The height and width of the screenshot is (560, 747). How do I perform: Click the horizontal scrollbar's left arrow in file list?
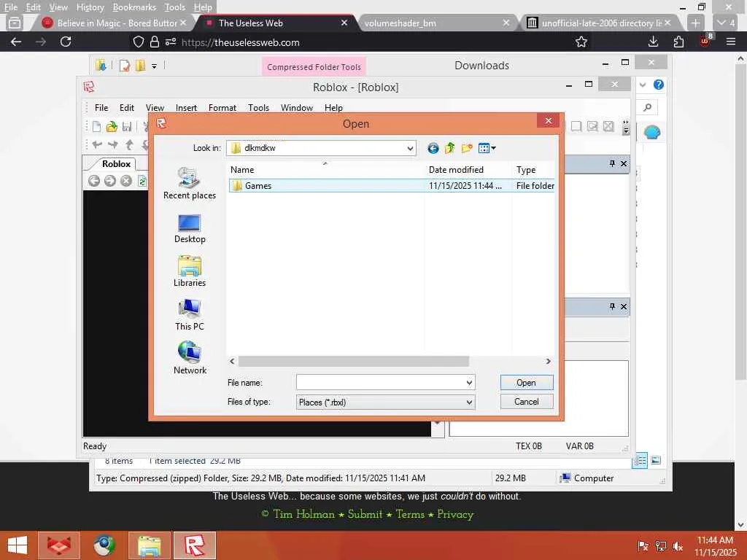232,362
